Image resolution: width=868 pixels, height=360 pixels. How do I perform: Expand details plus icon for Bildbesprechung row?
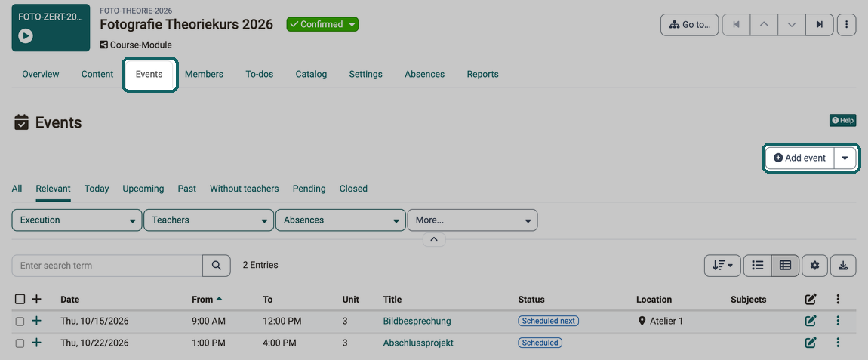[x=36, y=321]
